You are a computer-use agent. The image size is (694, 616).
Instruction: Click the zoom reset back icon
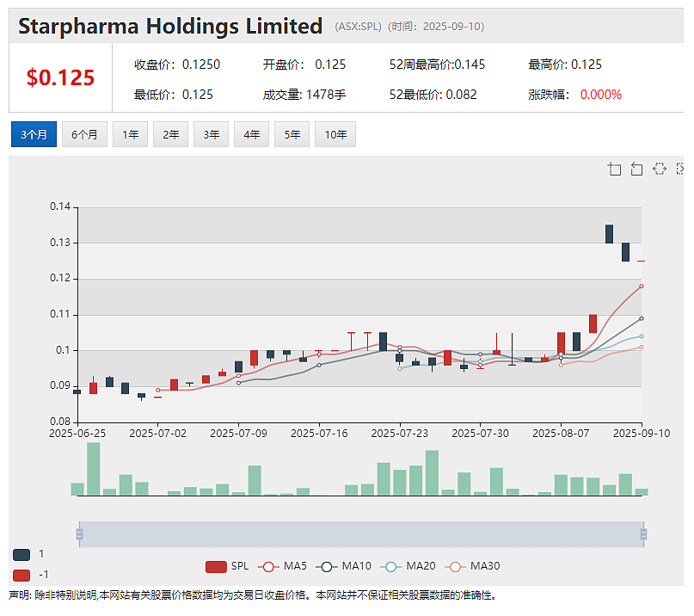coord(636,169)
